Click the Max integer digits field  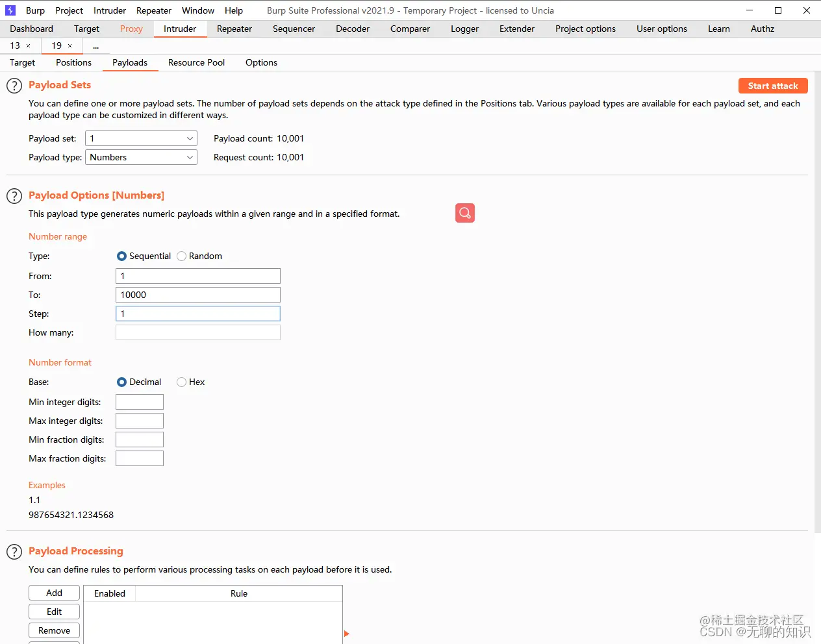pos(140,421)
